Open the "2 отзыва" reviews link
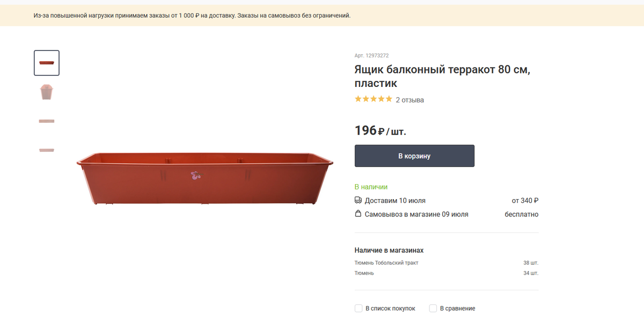This screenshot has width=644, height=322. pos(410,100)
